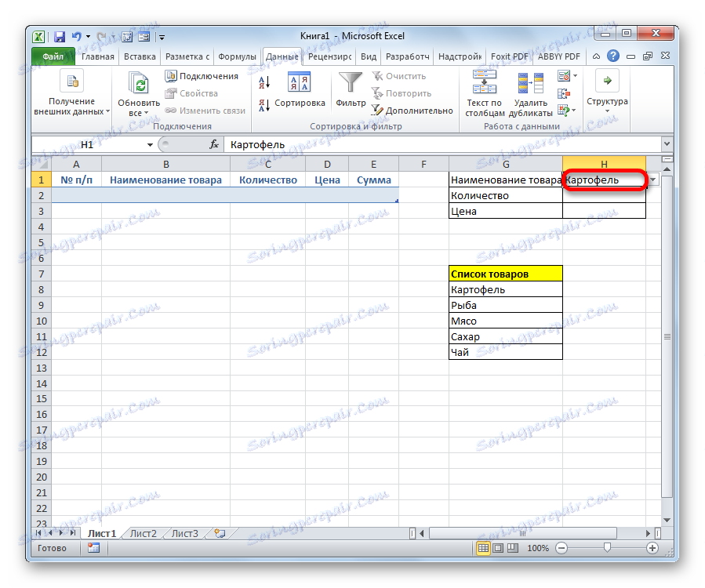
Task: Select cell containing Рыба
Action: [x=505, y=305]
